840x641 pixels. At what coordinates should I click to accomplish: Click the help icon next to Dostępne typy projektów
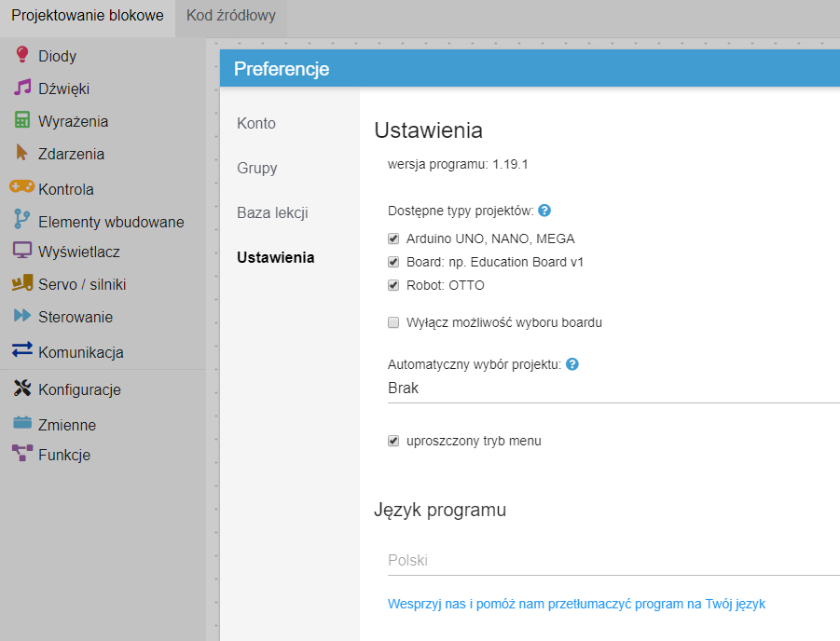(544, 211)
